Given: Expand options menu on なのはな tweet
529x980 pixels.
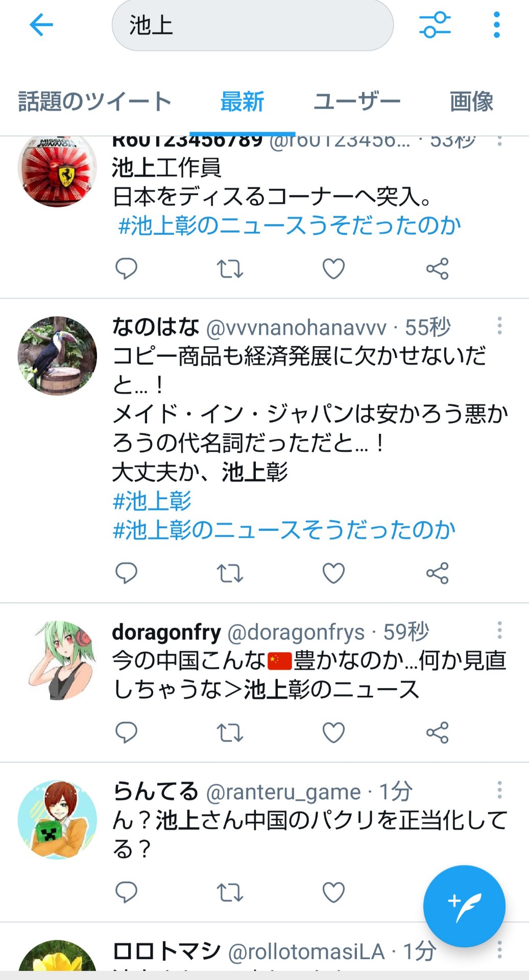Looking at the screenshot, I should click(x=499, y=326).
